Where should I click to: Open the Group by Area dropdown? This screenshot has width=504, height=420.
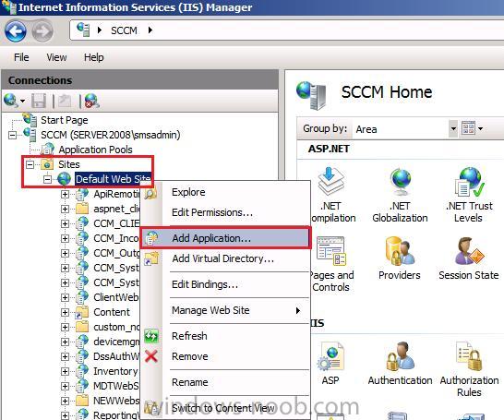coord(453,128)
